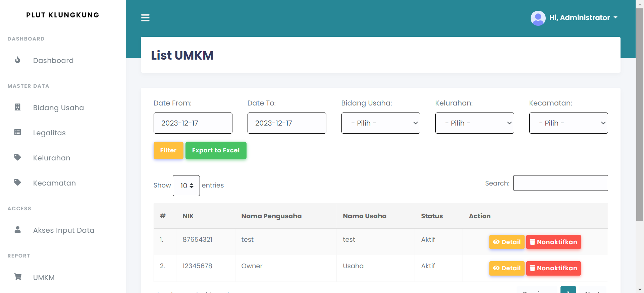Click the Administrator avatar icon
Screen dimensions: 644x293
[538, 18]
